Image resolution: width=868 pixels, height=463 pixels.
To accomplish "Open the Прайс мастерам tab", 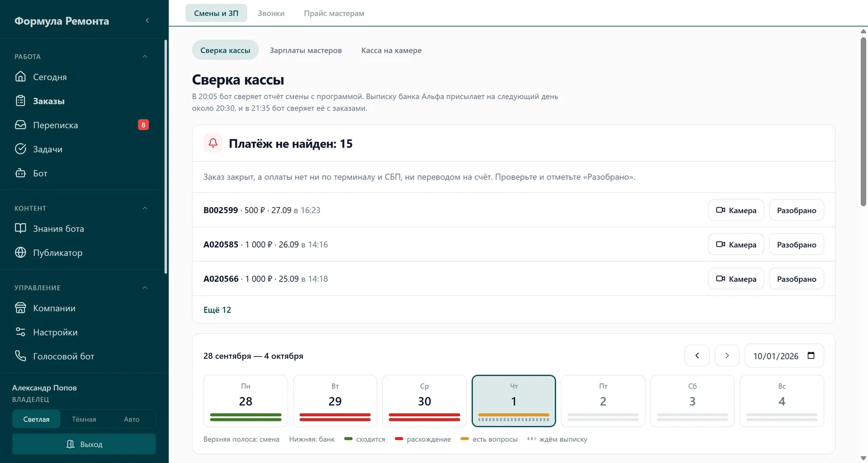I will pos(334,13).
